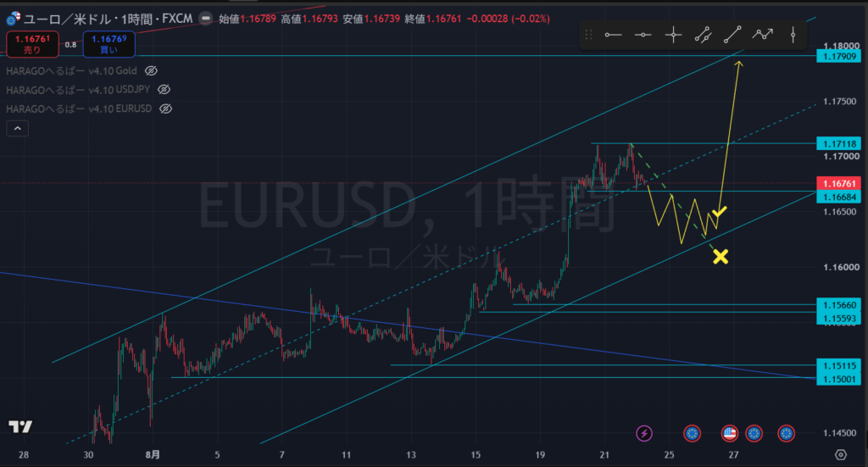Click the 1.14500 price axis value
Screen dimensions: 868x467
pos(840,433)
